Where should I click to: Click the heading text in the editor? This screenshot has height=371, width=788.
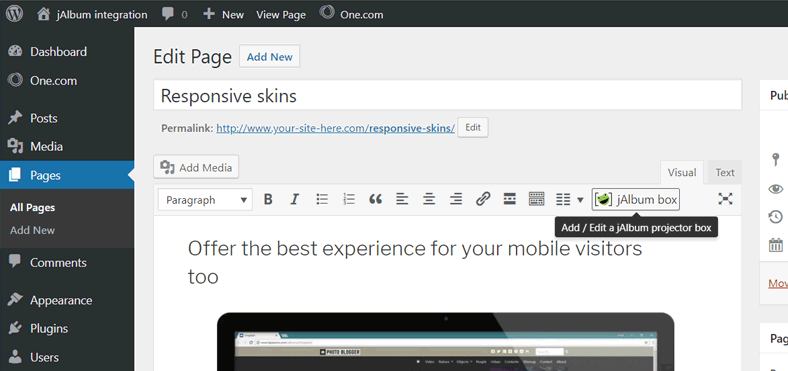coord(415,262)
